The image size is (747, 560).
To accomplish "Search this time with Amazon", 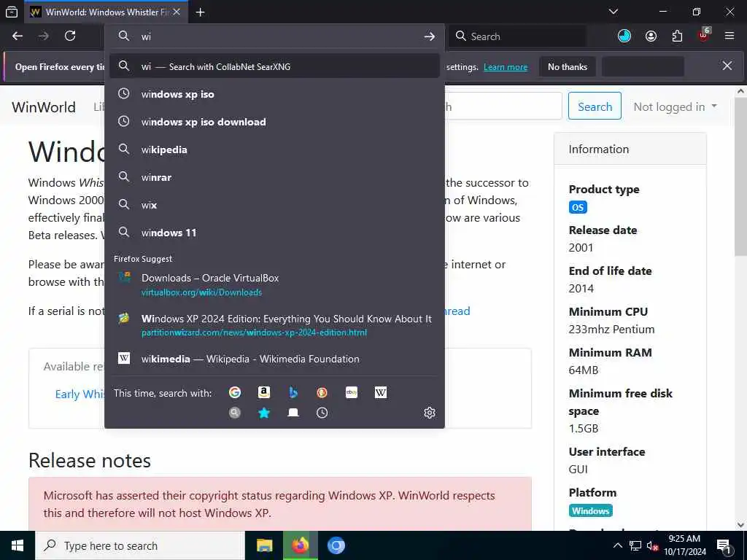I will 264,392.
